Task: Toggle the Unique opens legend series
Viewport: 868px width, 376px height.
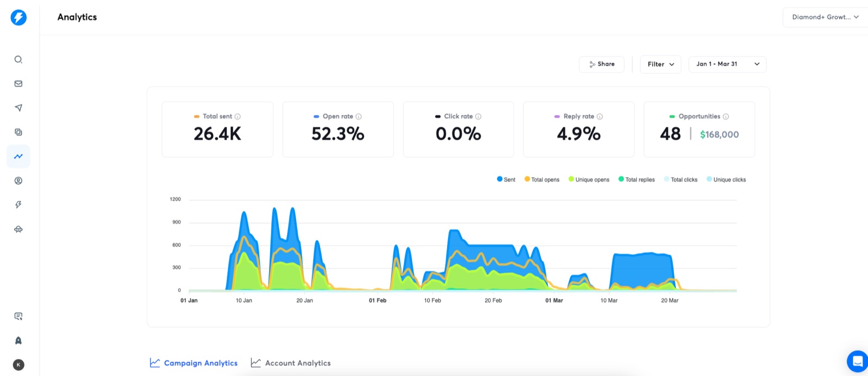Action: (x=589, y=179)
